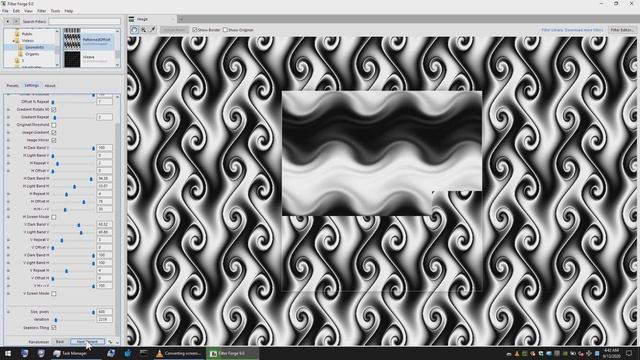Image resolution: width=640 pixels, height=360 pixels.
Task: Switch to the Presets tab
Action: click(12, 86)
